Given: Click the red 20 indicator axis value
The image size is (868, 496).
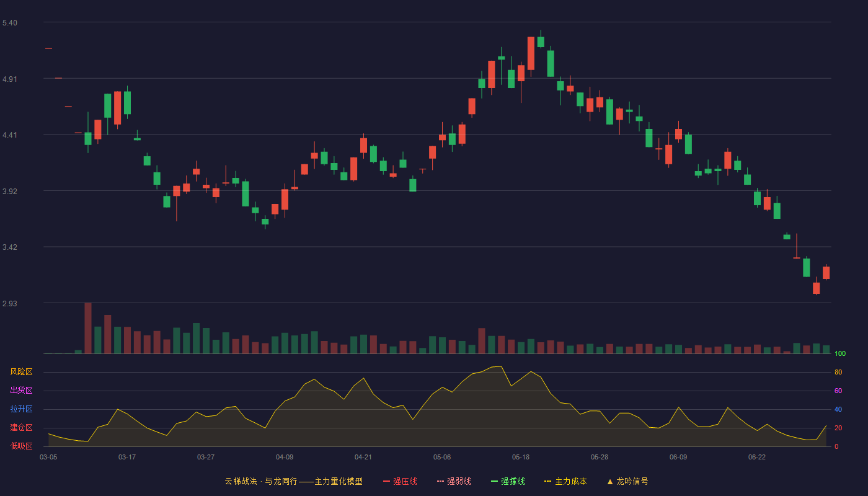Looking at the screenshot, I should click(838, 428).
